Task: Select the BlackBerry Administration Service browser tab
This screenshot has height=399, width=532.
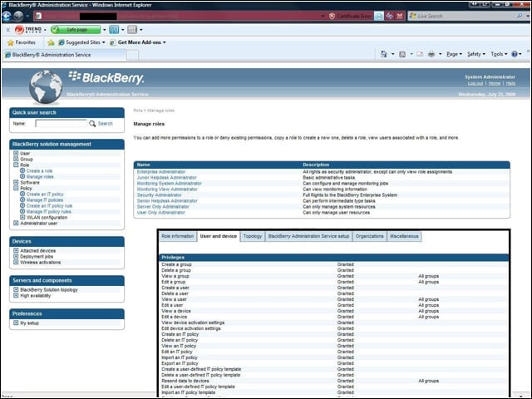Action: (x=65, y=55)
